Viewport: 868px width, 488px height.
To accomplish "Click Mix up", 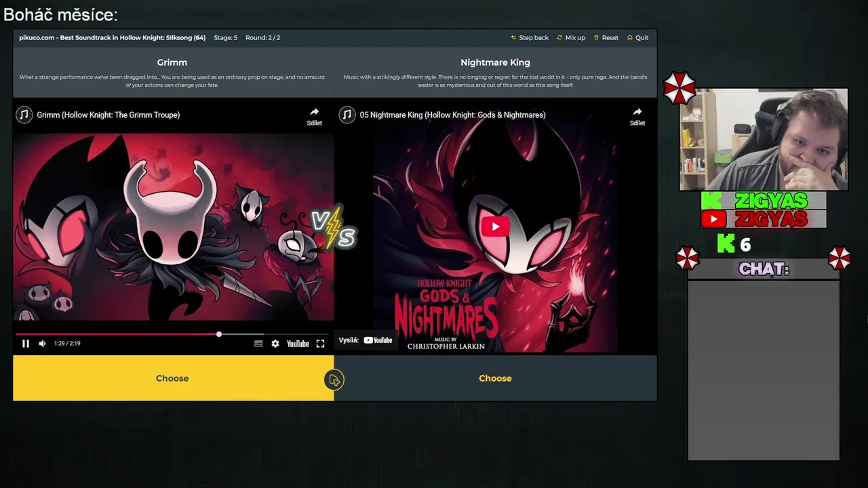I will click(571, 38).
